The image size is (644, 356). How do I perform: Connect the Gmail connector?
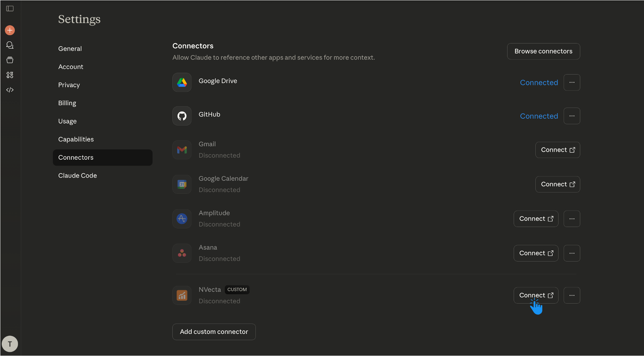click(x=557, y=150)
